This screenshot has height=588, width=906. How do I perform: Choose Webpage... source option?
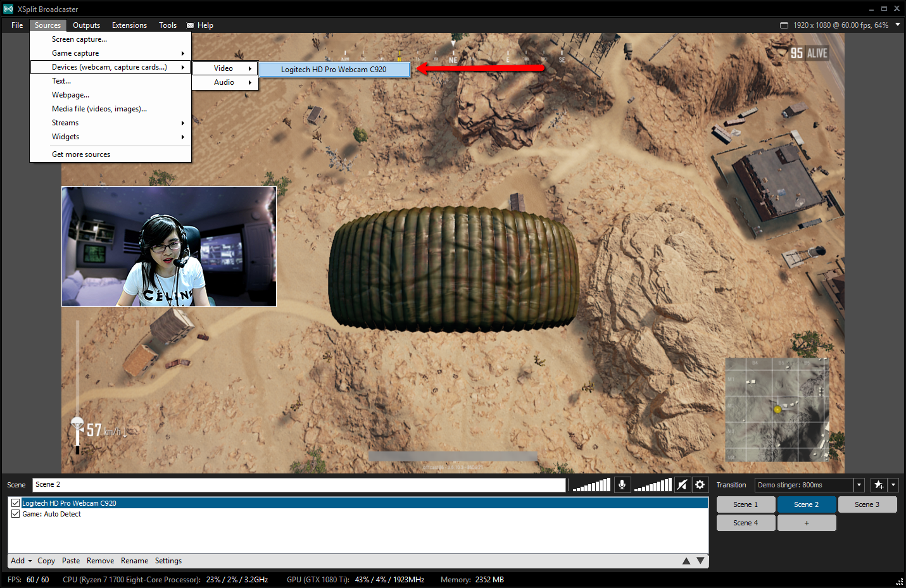click(111, 95)
